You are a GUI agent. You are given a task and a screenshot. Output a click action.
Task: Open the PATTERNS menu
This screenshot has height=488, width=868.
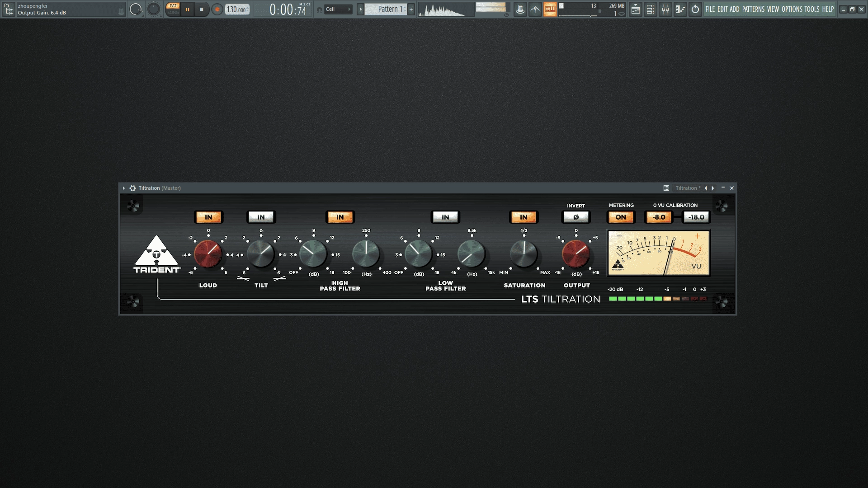click(753, 9)
